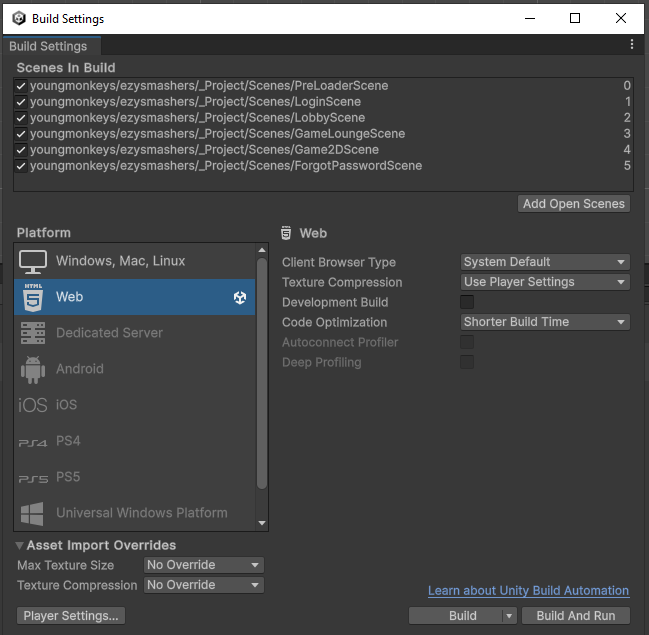Toggle the Development Build checkbox
The width and height of the screenshot is (649, 635).
coord(467,302)
